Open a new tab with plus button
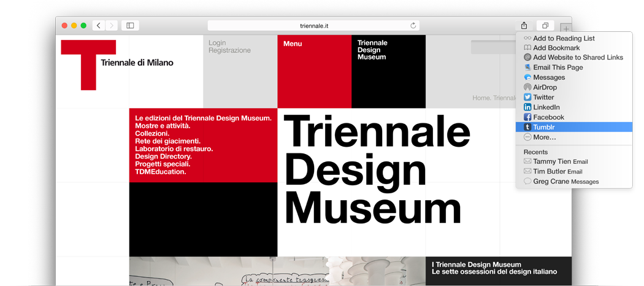This screenshot has height=286, width=644. click(566, 29)
